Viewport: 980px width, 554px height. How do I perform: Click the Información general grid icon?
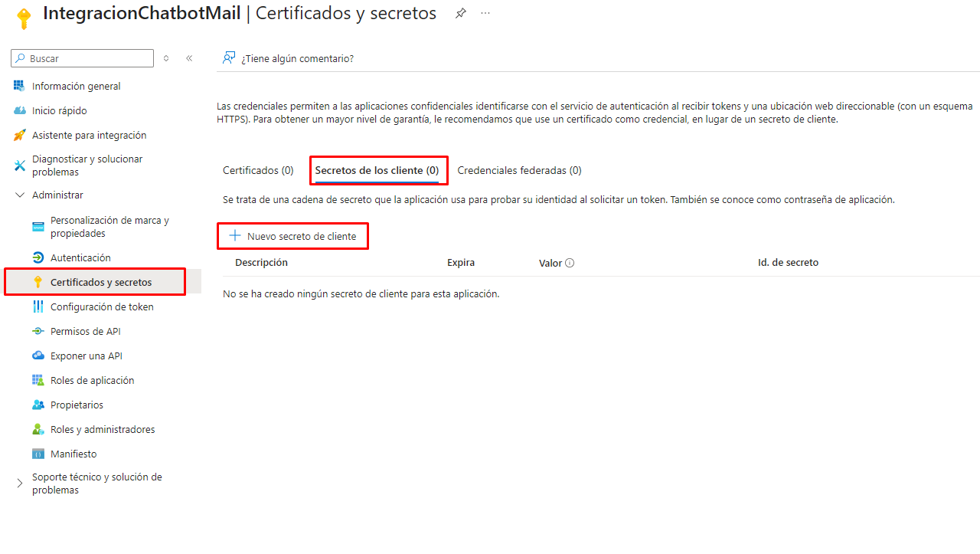click(x=20, y=86)
